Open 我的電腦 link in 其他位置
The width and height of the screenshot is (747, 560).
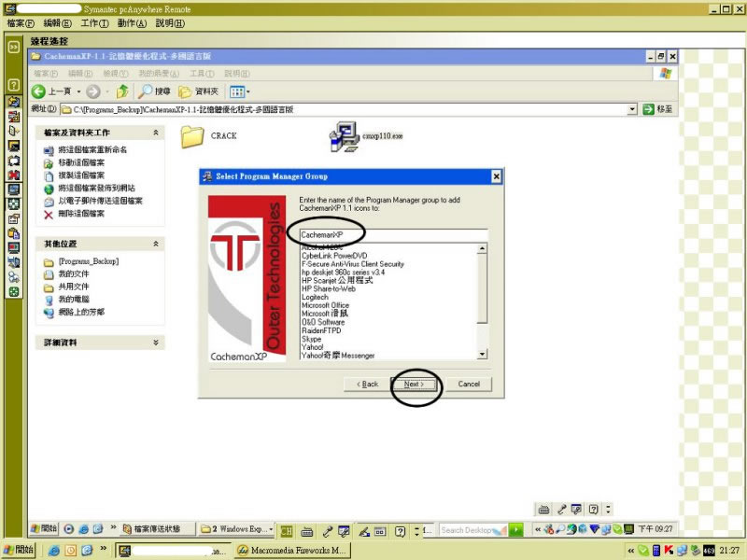pyautogui.click(x=74, y=300)
